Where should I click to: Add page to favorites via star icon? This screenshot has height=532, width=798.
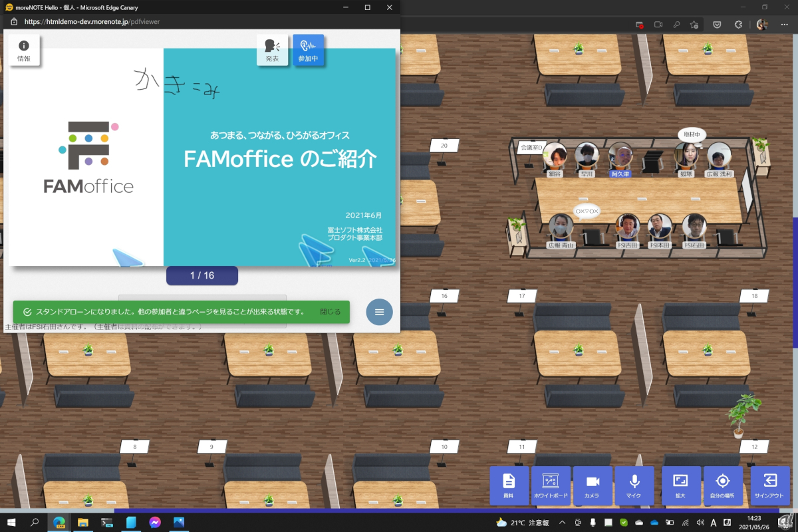point(694,25)
